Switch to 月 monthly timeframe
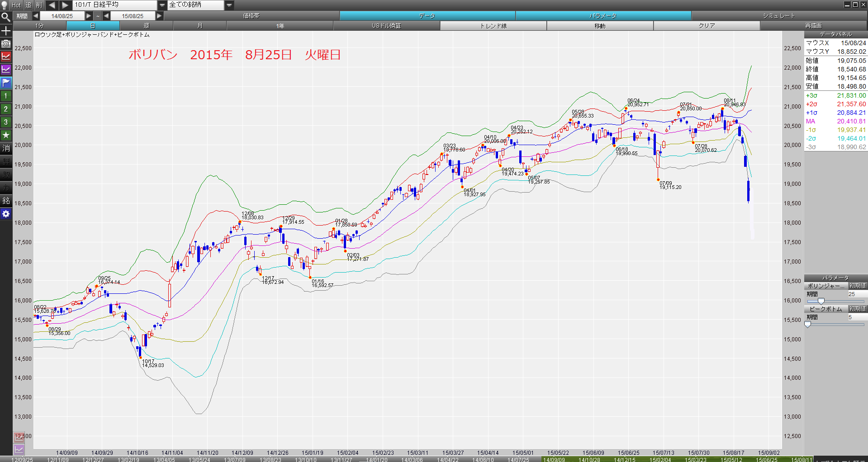 (x=200, y=26)
